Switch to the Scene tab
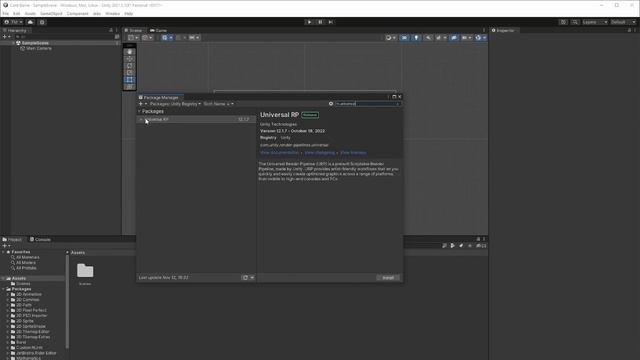The width and height of the screenshot is (640, 360). [133, 30]
